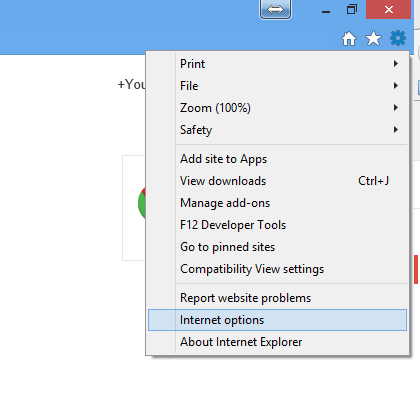Close the browser with red X
The image size is (420, 396).
[x=388, y=9]
